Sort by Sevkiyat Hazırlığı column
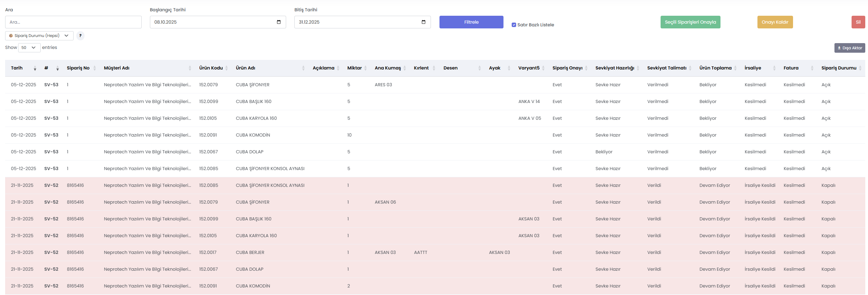The image size is (868, 295). coord(617,68)
